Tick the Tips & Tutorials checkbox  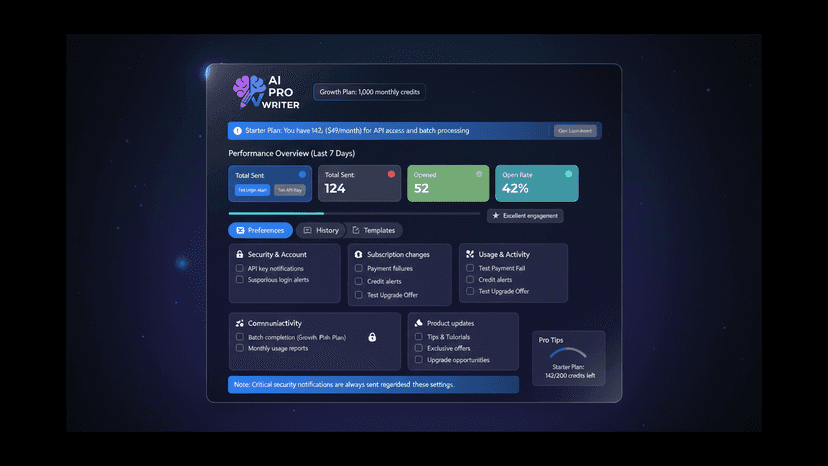(x=418, y=337)
